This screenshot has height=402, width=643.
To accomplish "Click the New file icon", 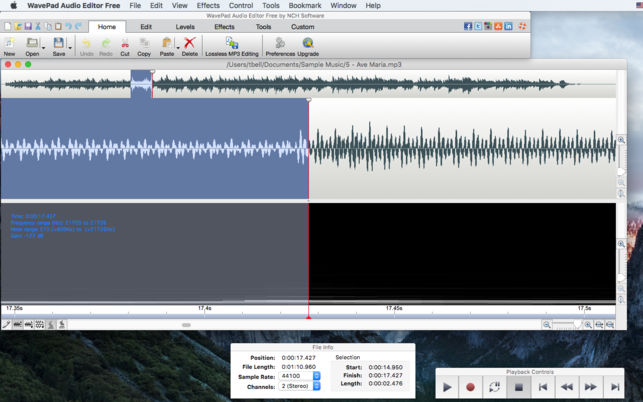I will [x=9, y=44].
